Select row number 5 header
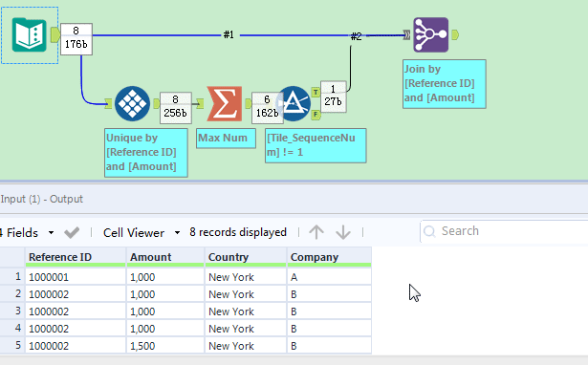This screenshot has height=365, width=588. click(x=12, y=346)
